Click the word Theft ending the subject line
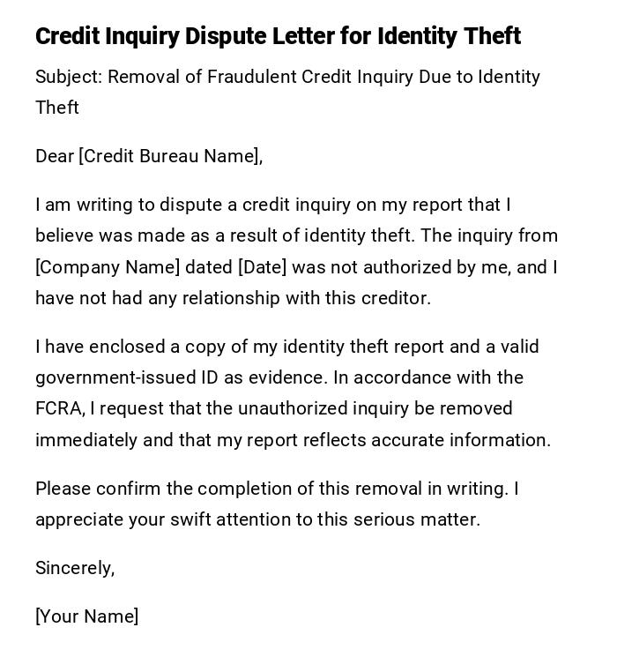617x672 pixels. pyautogui.click(x=57, y=108)
